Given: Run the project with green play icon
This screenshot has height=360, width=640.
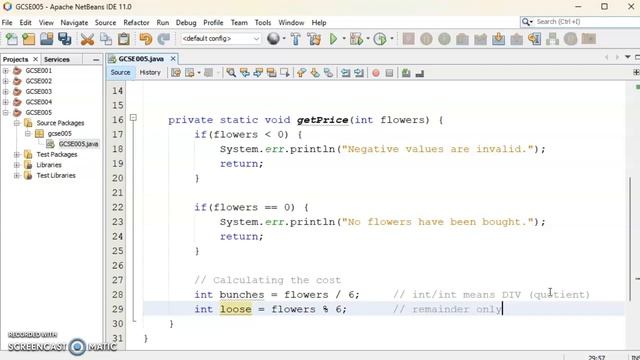Looking at the screenshot, I should [333, 39].
